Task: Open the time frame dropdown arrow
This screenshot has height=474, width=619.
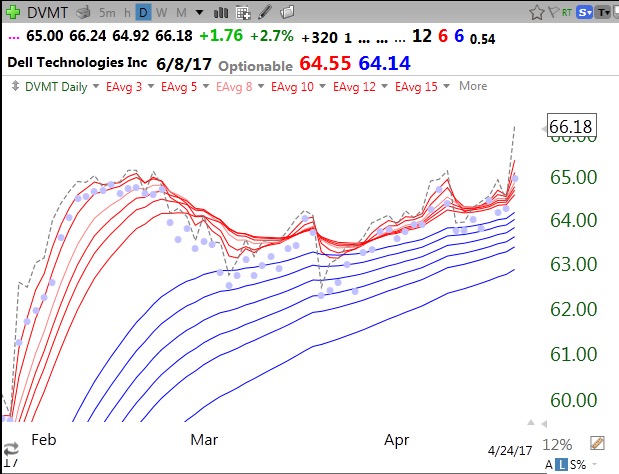Action: pyautogui.click(x=200, y=13)
